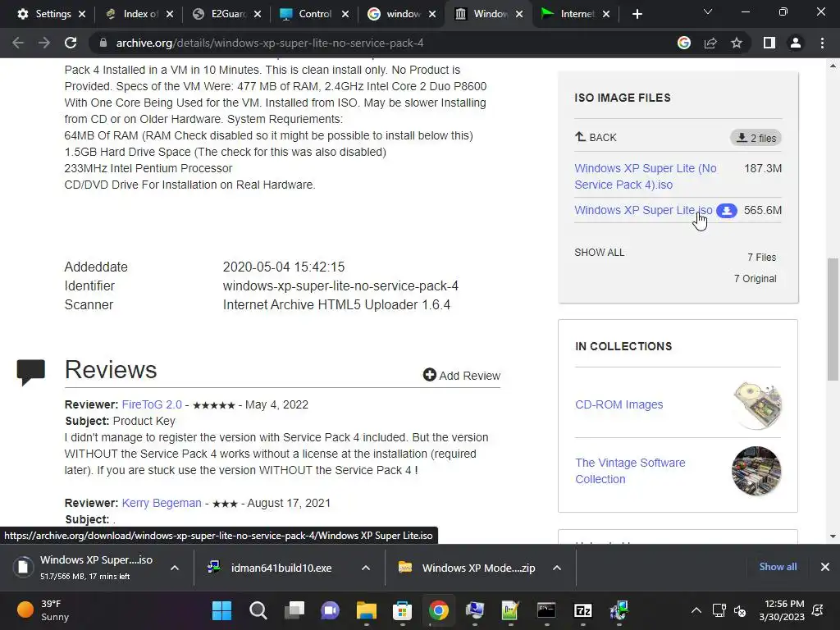Screen dimensions: 840x630
Task: Open File Explorer from the taskbar
Action: 367,610
